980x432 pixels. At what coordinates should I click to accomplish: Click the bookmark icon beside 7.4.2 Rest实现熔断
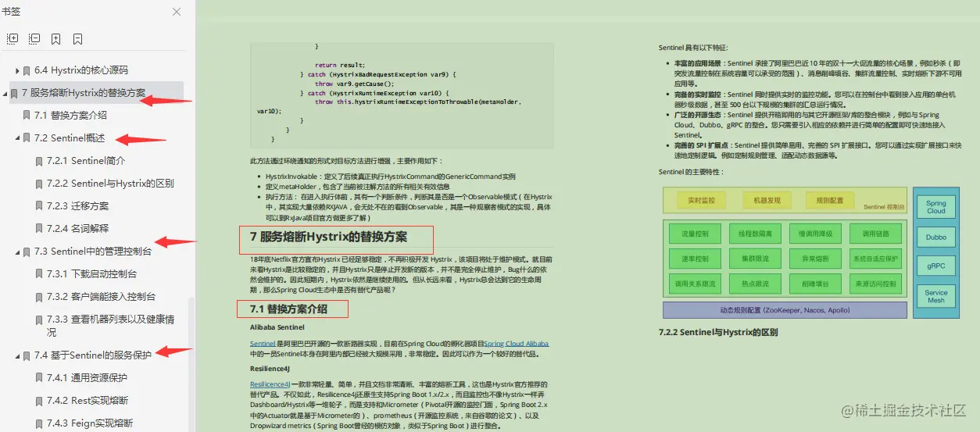(39, 401)
